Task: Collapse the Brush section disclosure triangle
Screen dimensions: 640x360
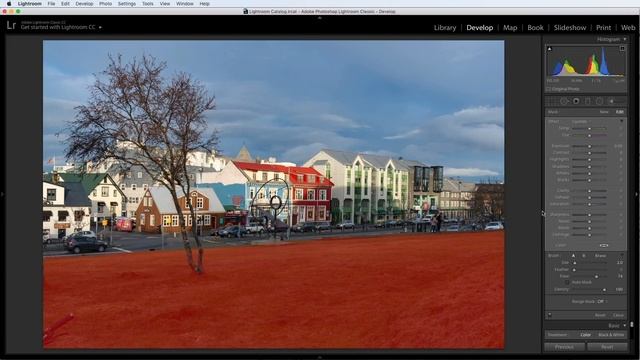Action: [x=622, y=255]
